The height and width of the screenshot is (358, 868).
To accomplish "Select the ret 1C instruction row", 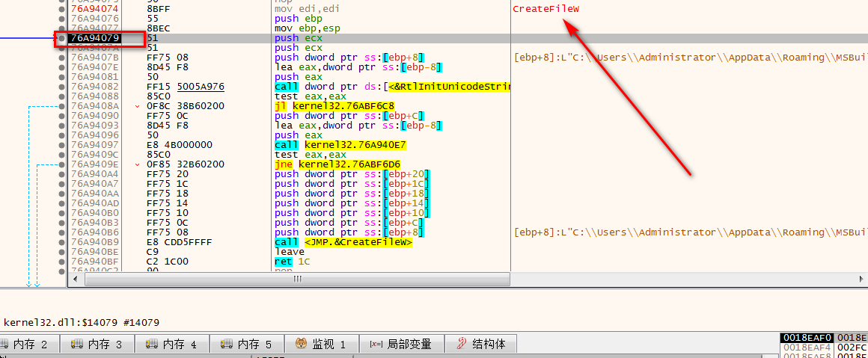I will tap(293, 262).
